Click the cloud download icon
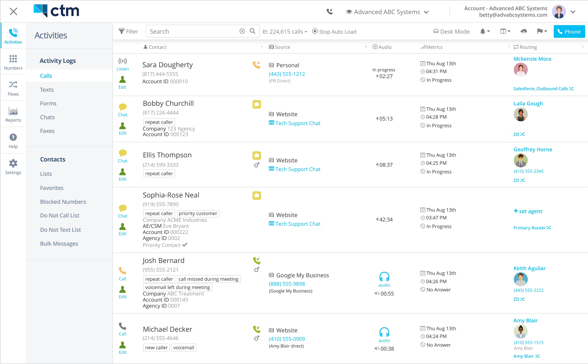This screenshot has height=364, width=588. [x=524, y=31]
